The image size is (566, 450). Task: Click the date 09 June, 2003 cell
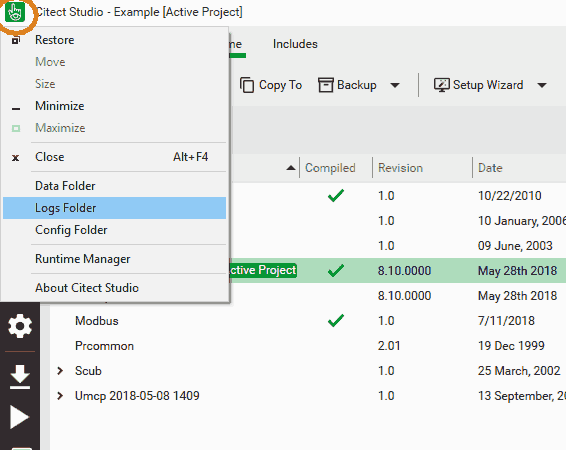515,246
